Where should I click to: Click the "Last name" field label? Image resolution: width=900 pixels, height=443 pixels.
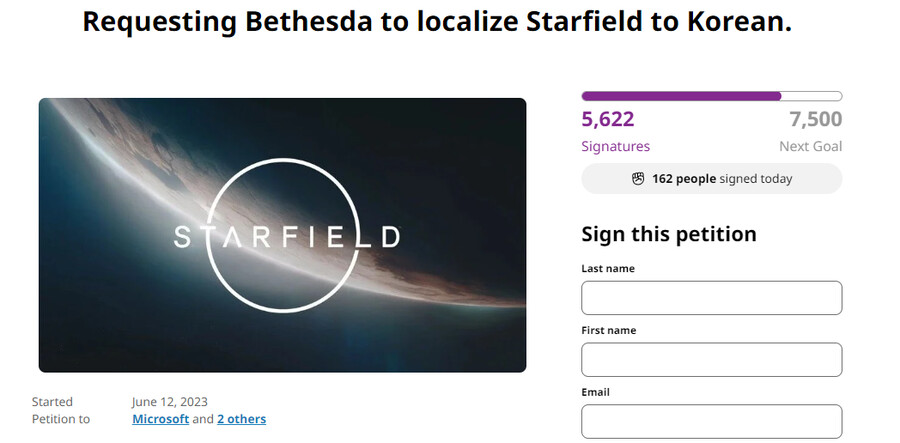608,269
